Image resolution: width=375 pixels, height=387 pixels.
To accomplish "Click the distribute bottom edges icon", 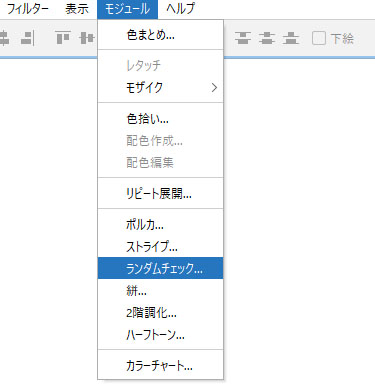I will click(291, 38).
